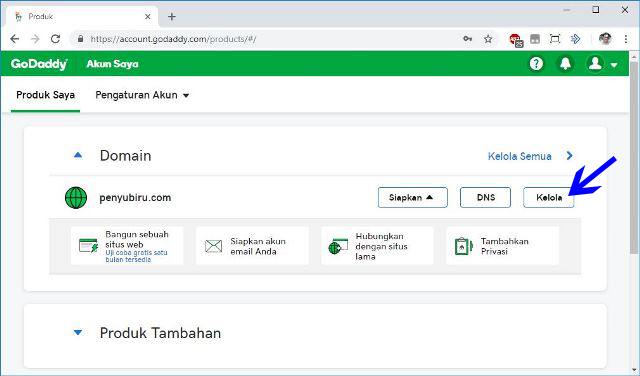640x376 pixels.
Task: Open notifications bell icon
Action: pyautogui.click(x=565, y=64)
